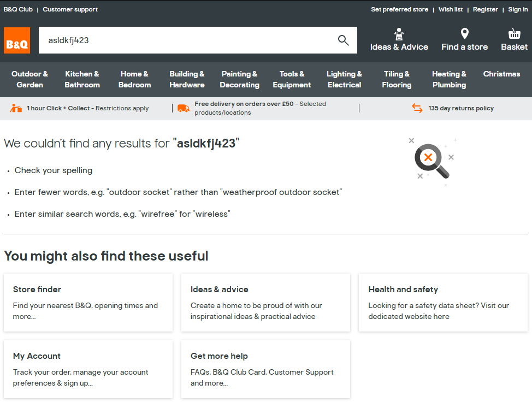532x408 pixels.
Task: Open Customer support link
Action: [x=70, y=9]
